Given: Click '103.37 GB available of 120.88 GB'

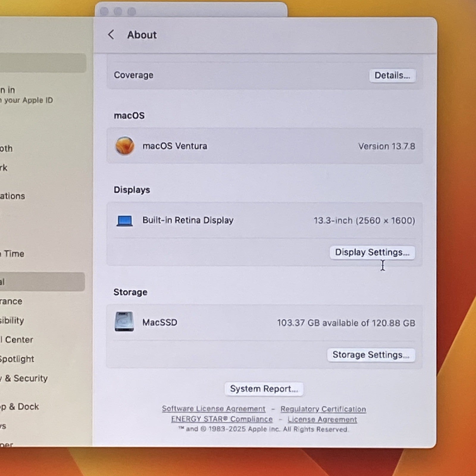Looking at the screenshot, I should click(346, 323).
